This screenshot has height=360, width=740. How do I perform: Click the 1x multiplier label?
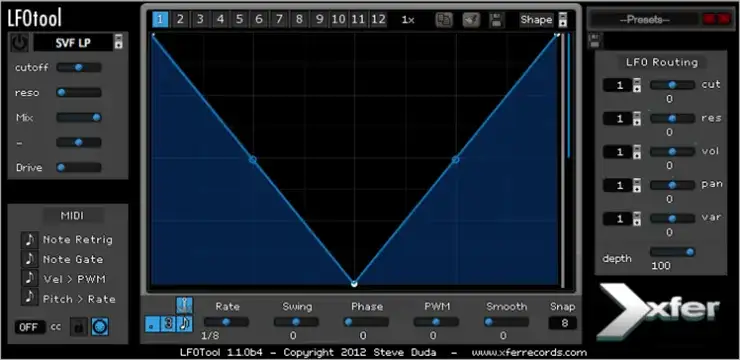(x=408, y=20)
